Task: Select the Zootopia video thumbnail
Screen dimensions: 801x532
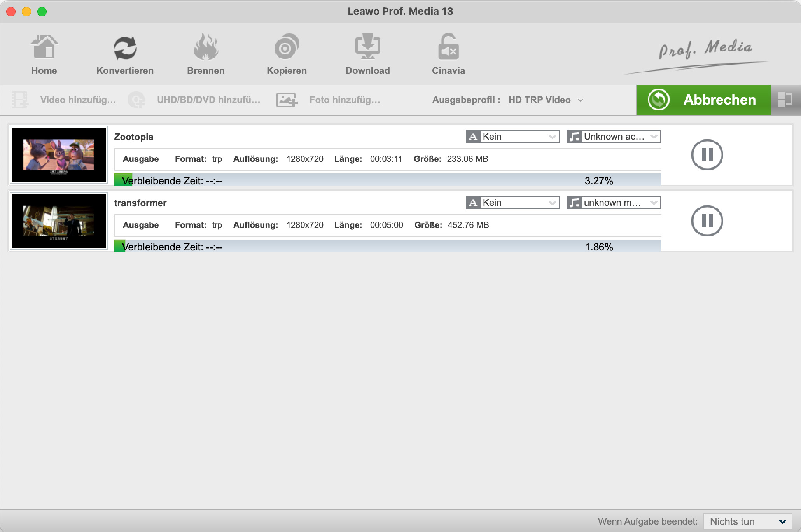Action: point(59,155)
